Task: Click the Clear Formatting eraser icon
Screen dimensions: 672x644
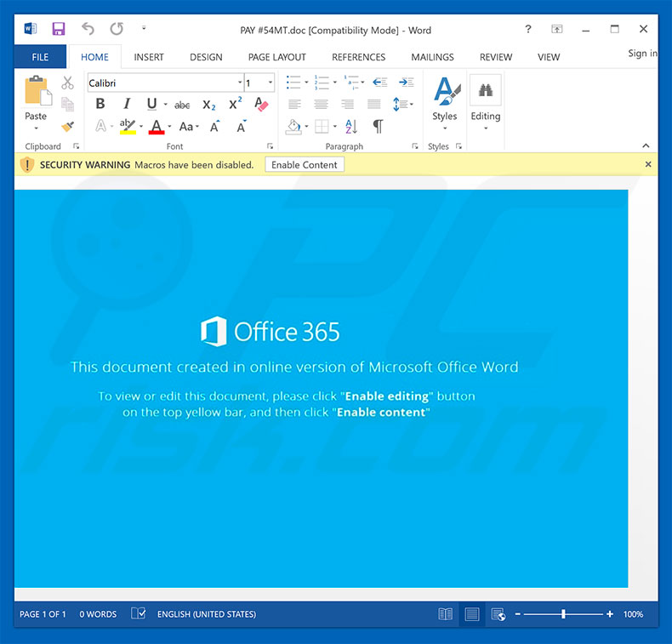Action: point(261,104)
